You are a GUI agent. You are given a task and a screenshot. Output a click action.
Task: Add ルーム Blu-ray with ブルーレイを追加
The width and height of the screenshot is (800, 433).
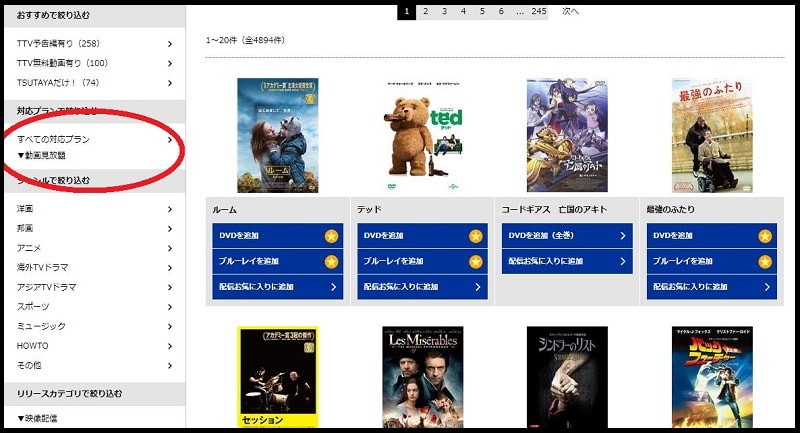(x=278, y=261)
